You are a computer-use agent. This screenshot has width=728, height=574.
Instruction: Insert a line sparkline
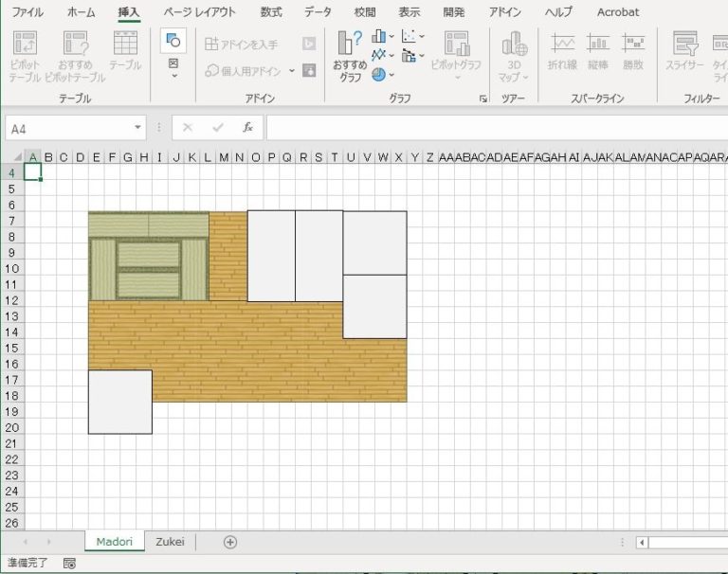click(562, 51)
